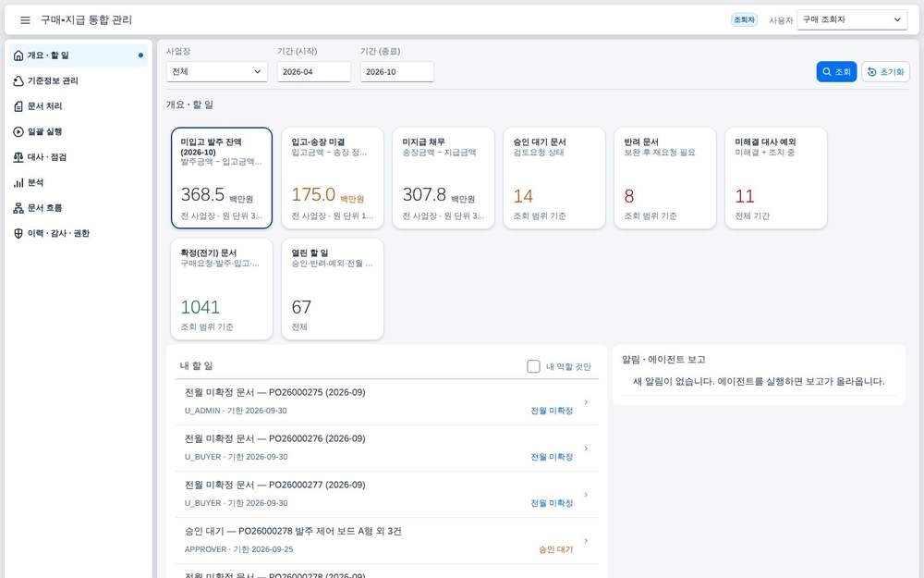Toggle the 내 역할 것만 checkbox
The width and height of the screenshot is (924, 578).
pyautogui.click(x=533, y=366)
